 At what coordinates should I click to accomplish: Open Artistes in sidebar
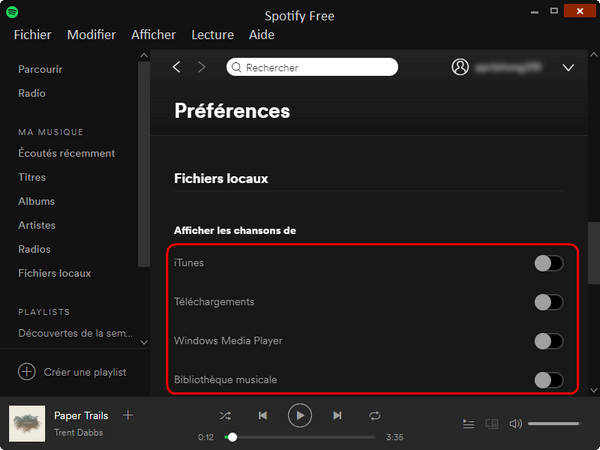pos(37,225)
